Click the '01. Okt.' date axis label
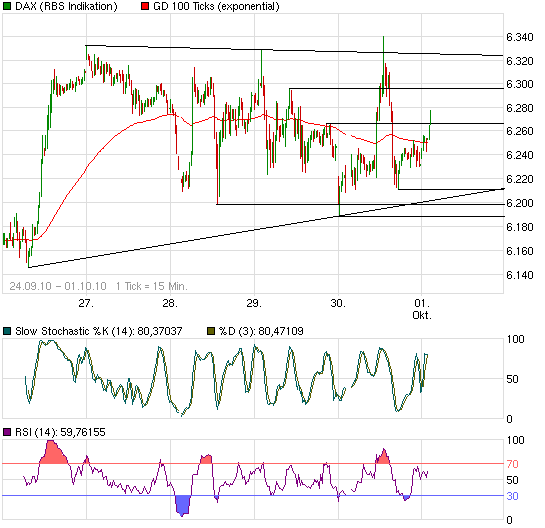Image resolution: width=545 pixels, height=528 pixels. click(422, 309)
